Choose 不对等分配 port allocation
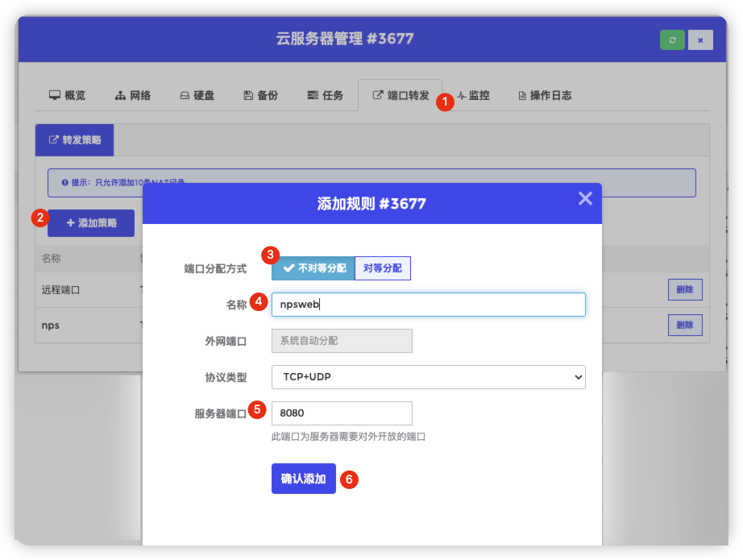The height and width of the screenshot is (560, 743). 313,268
